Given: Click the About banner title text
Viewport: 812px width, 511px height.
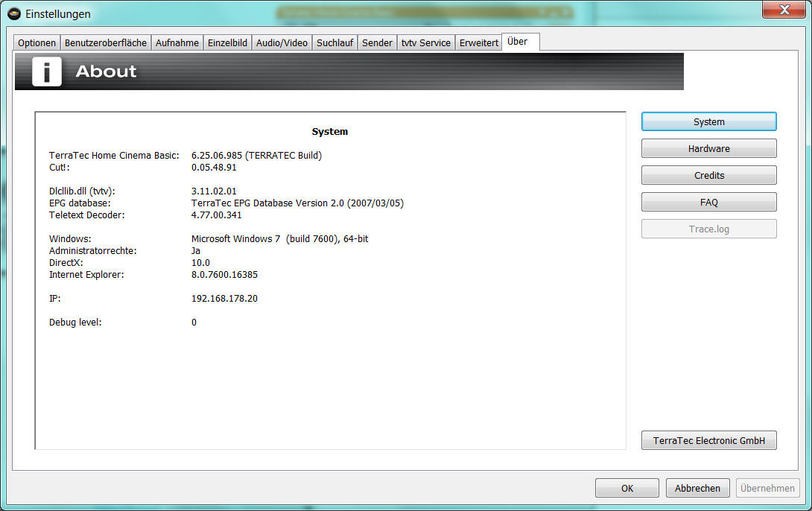Looking at the screenshot, I should point(107,72).
